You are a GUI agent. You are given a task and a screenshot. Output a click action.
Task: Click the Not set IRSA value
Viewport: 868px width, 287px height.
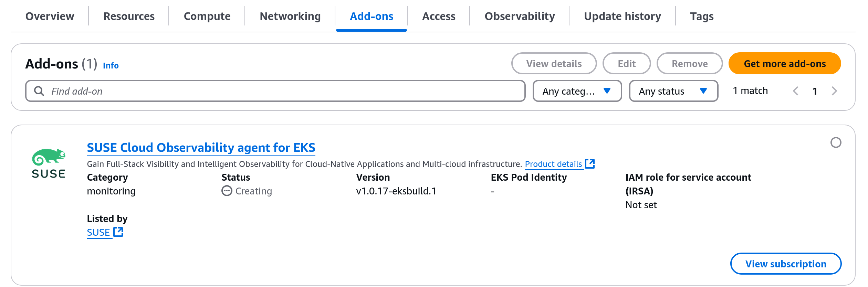tap(641, 205)
